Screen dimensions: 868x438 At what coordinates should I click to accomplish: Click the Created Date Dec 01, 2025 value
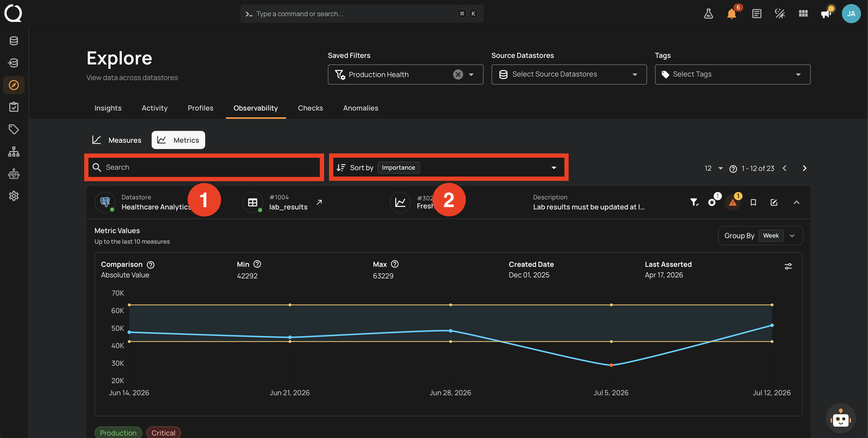(x=529, y=275)
